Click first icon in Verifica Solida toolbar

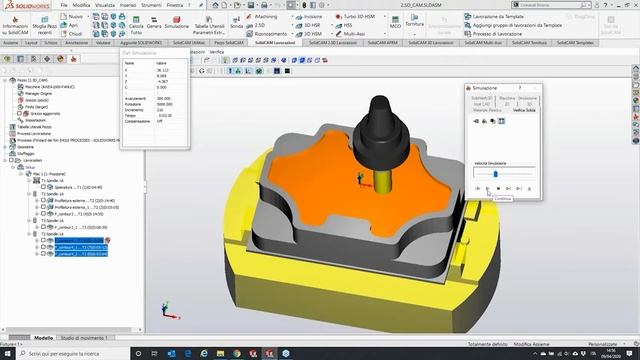[x=476, y=121]
